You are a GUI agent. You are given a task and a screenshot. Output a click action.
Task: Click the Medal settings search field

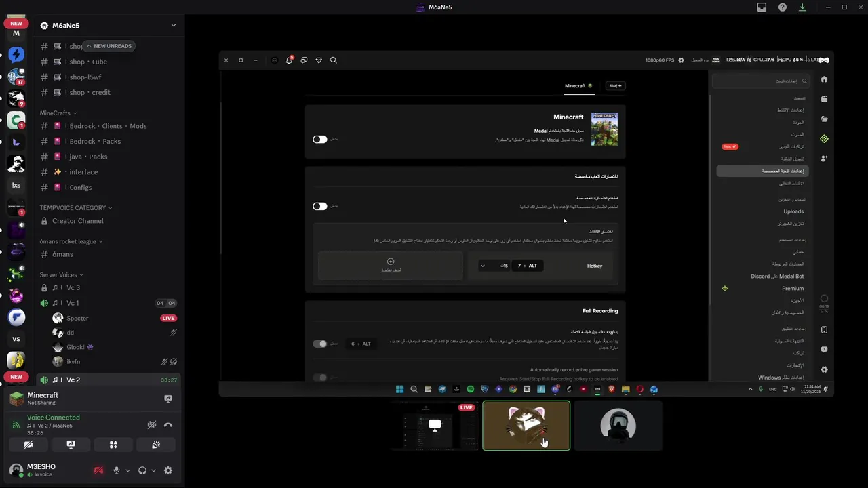[760, 81]
